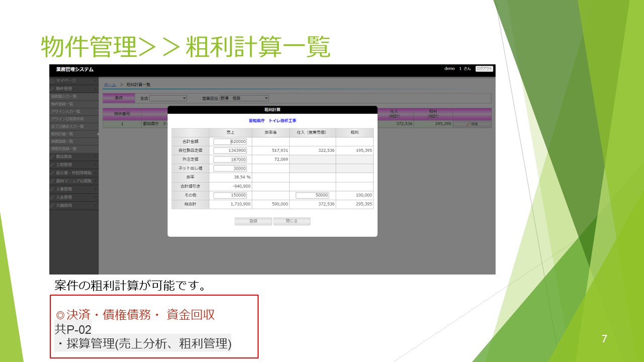Expand the 指示書・作図等閲覧 section
The width and height of the screenshot is (644, 362).
coord(74,173)
